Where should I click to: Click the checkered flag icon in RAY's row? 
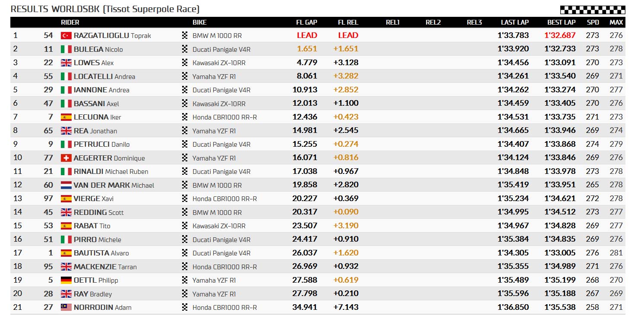click(185, 294)
